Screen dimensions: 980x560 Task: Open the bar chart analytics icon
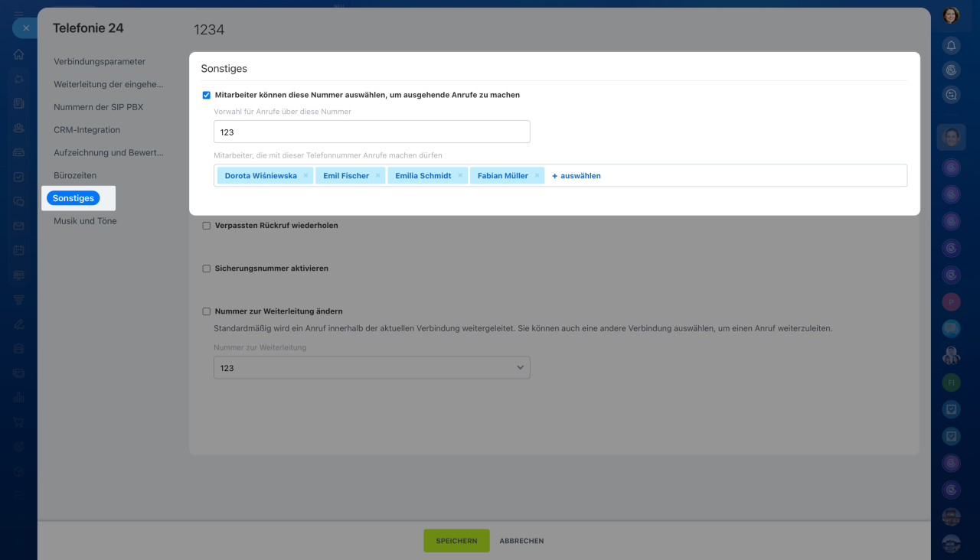pyautogui.click(x=18, y=397)
